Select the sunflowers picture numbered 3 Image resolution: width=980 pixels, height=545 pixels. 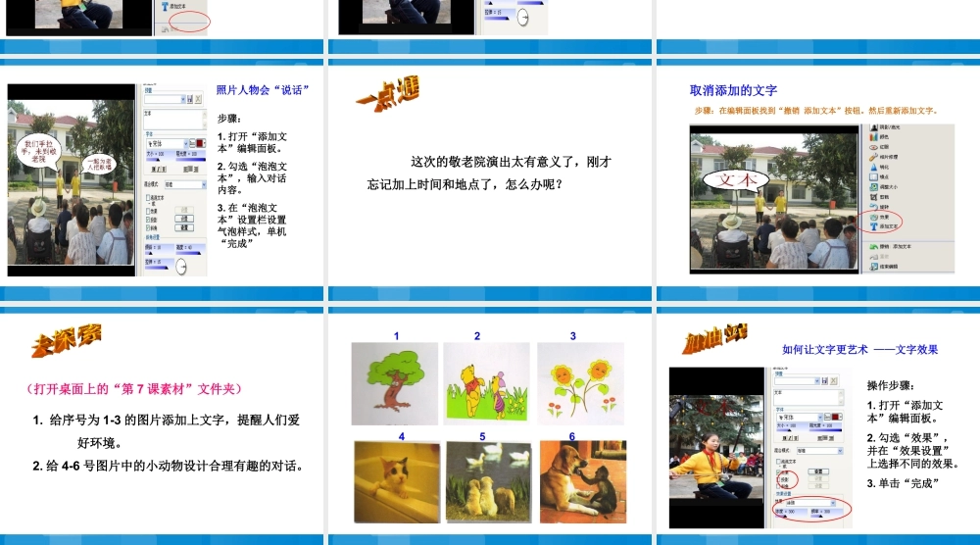coord(580,383)
